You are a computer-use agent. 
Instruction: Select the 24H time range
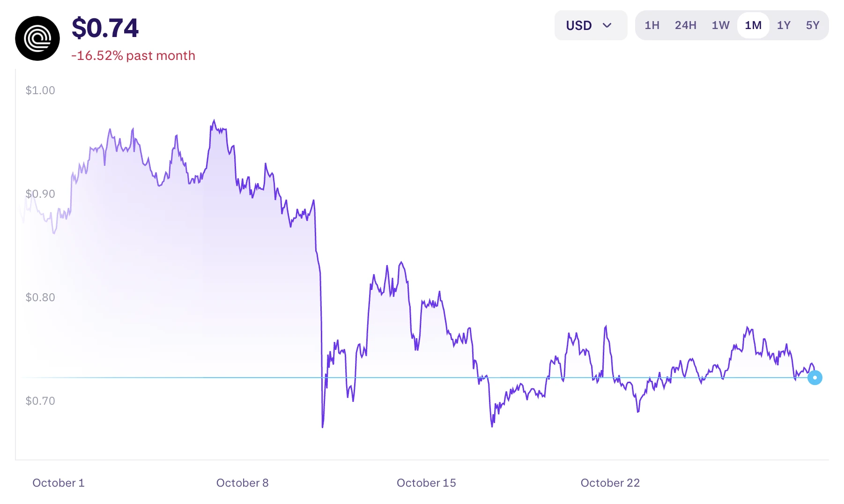685,25
